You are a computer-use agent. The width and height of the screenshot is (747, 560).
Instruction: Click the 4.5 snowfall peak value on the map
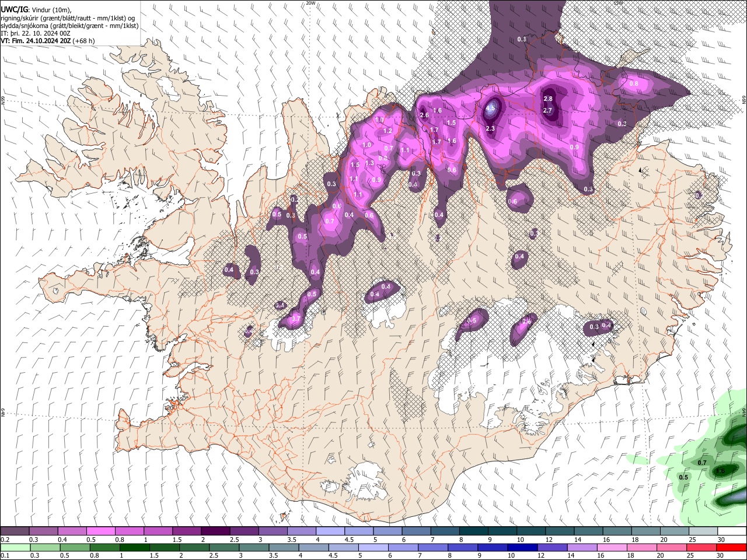click(490, 108)
